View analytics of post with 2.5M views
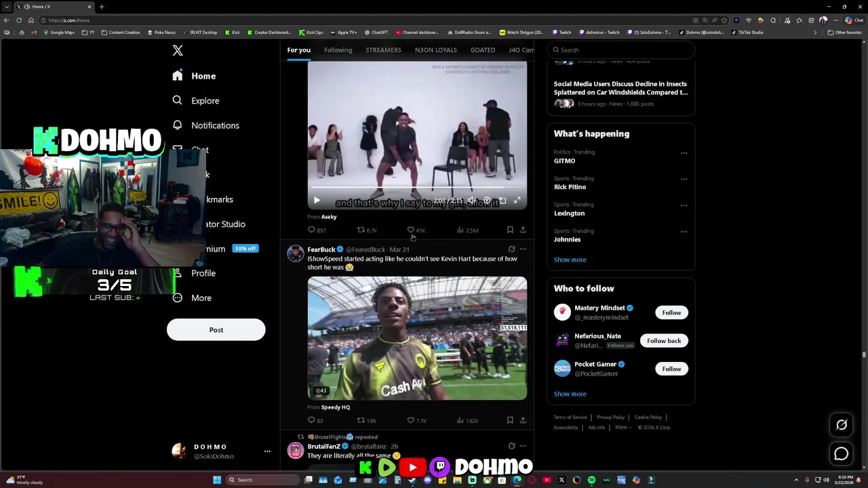Image resolution: width=868 pixels, height=488 pixels. click(467, 230)
